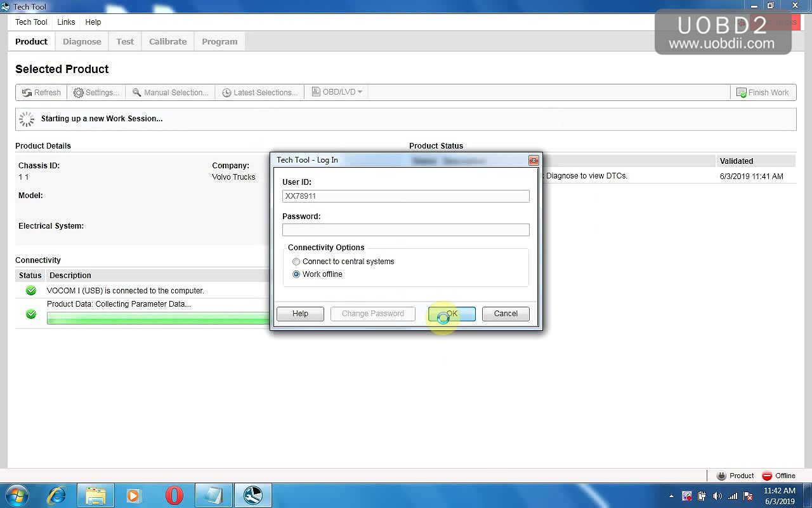Viewport: 812px width, 508px height.
Task: Expand the OBD/LVD dropdown
Action: [x=337, y=92]
